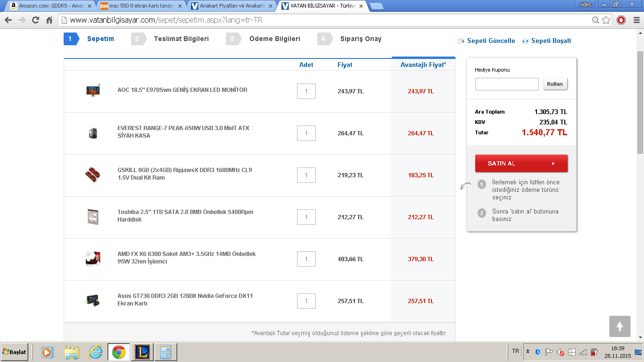Click the browser address bar URL
The width and height of the screenshot is (644, 362).
point(165,20)
